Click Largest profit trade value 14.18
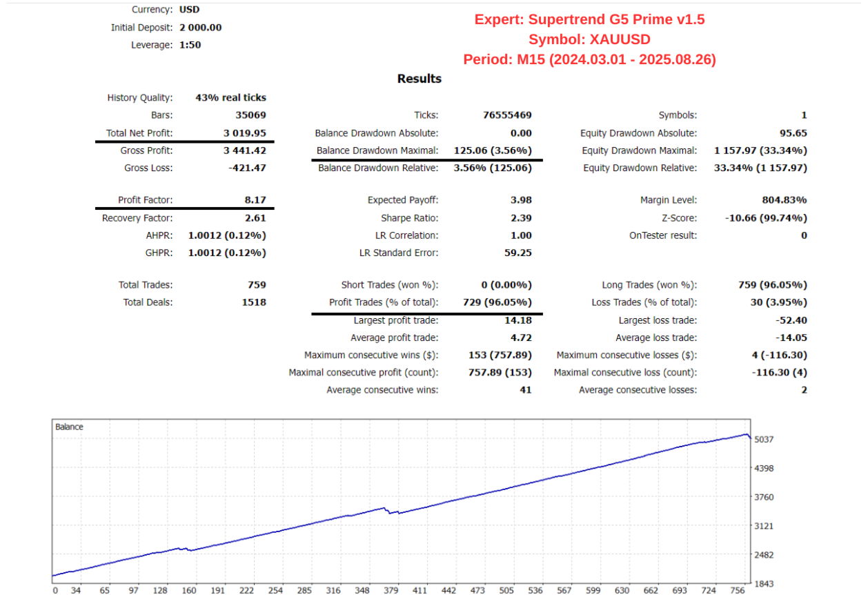 pyautogui.click(x=518, y=320)
